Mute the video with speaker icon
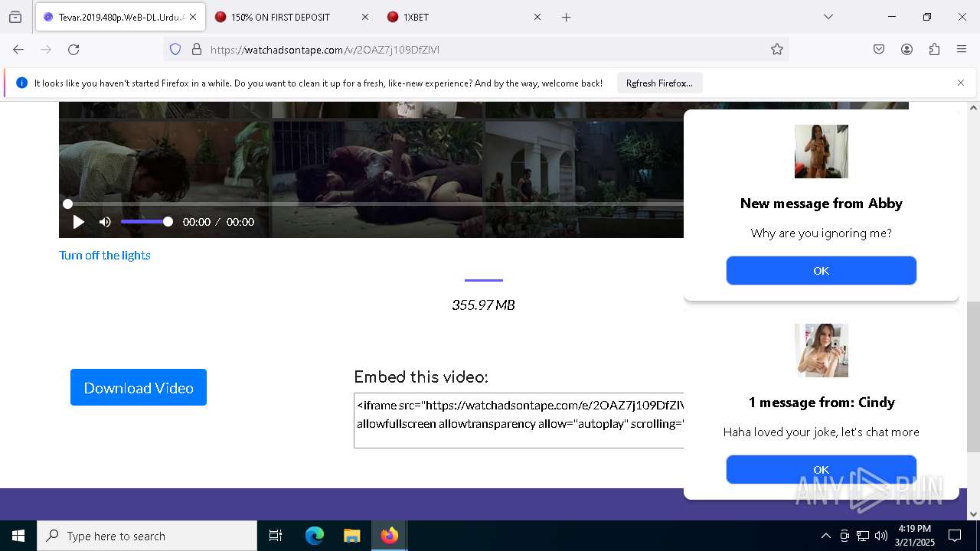The height and width of the screenshot is (551, 980). pos(105,222)
